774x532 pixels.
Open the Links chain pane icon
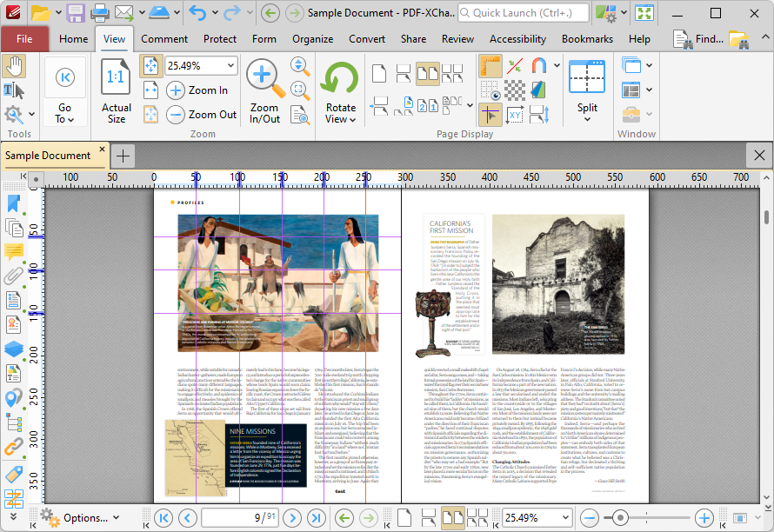(13, 447)
